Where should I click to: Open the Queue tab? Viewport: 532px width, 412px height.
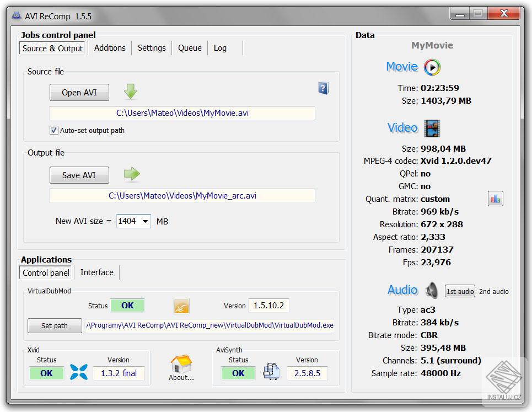190,48
